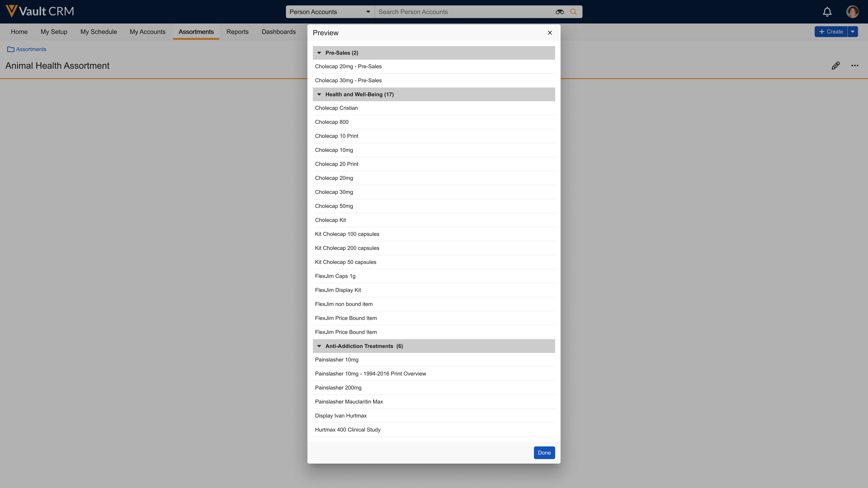Collapse the Health and Well-Being section
Viewport: 868px width, 488px height.
pyautogui.click(x=319, y=94)
